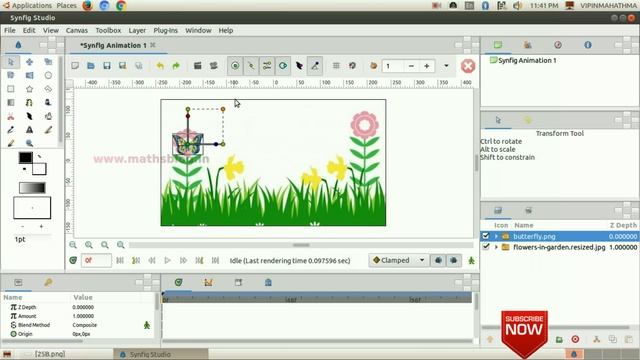Click the Save As toolbar icon
Image resolution: width=640 pixels, height=360 pixels.
[x=122, y=66]
